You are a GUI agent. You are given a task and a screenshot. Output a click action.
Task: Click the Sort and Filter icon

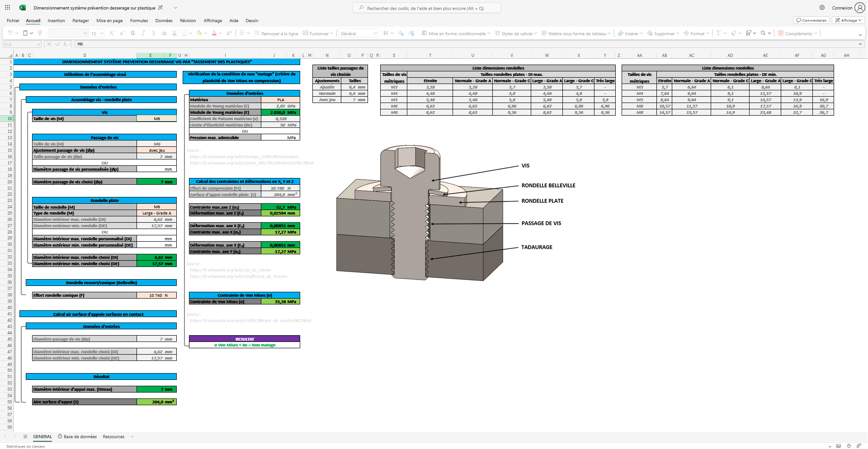[x=748, y=33]
